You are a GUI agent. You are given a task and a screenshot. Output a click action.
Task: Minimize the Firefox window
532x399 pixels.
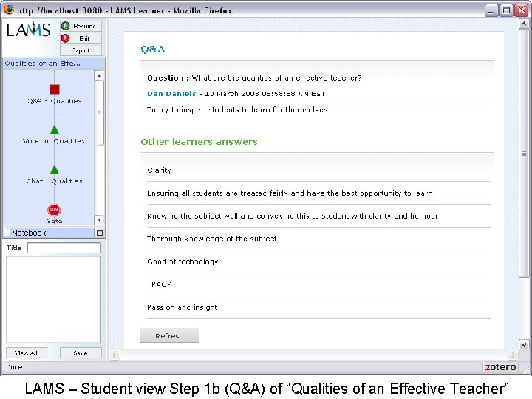491,10
